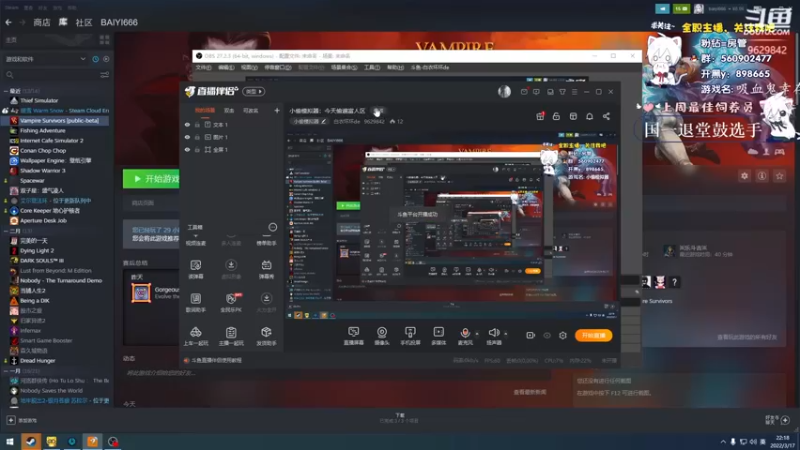
Task: Open user avatar in streaming companion
Action: (x=504, y=91)
